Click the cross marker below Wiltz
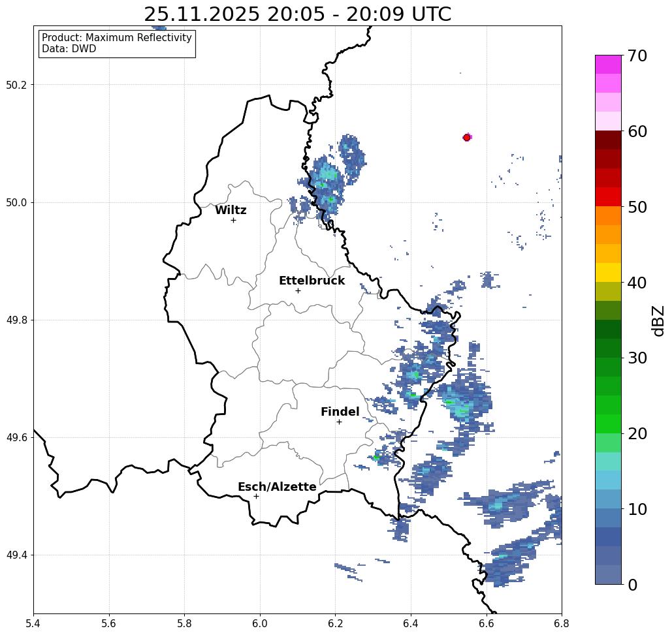Viewport: 672px width, 635px height. pyautogui.click(x=234, y=221)
